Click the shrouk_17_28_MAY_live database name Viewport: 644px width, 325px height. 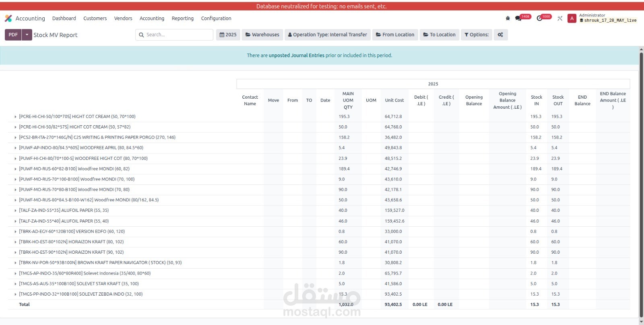[x=610, y=20]
